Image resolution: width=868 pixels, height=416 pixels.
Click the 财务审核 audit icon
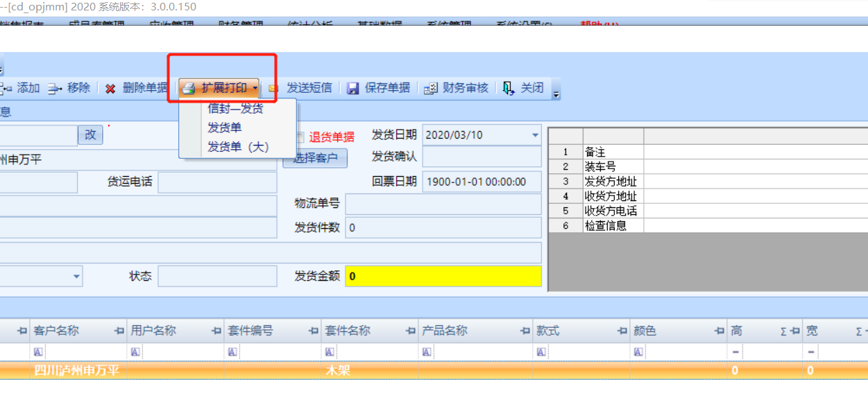[x=431, y=89]
